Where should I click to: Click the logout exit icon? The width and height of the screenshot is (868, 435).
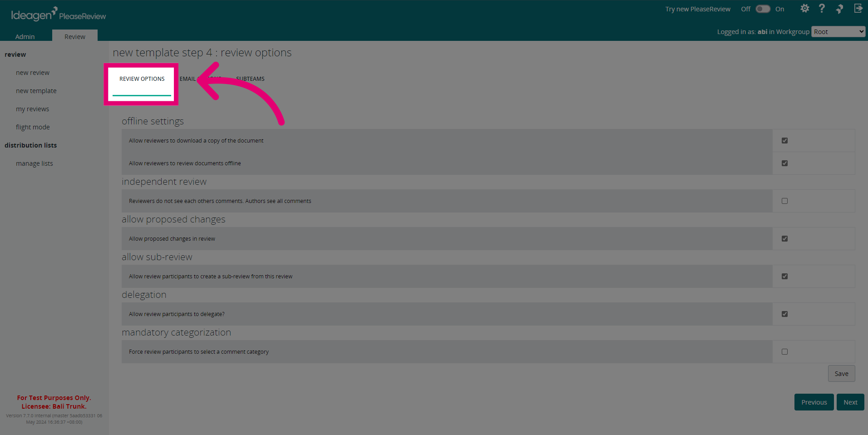tap(858, 8)
